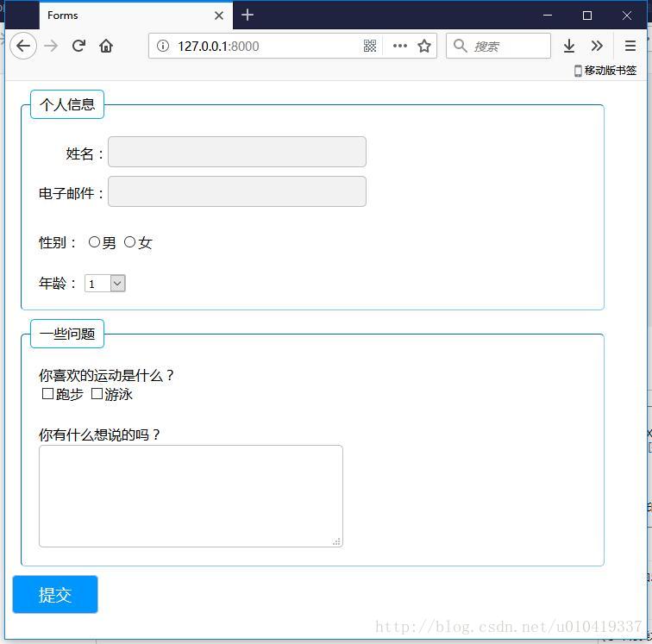652x644 pixels.
Task: Show more toolbar items chevron
Action: coord(597,46)
